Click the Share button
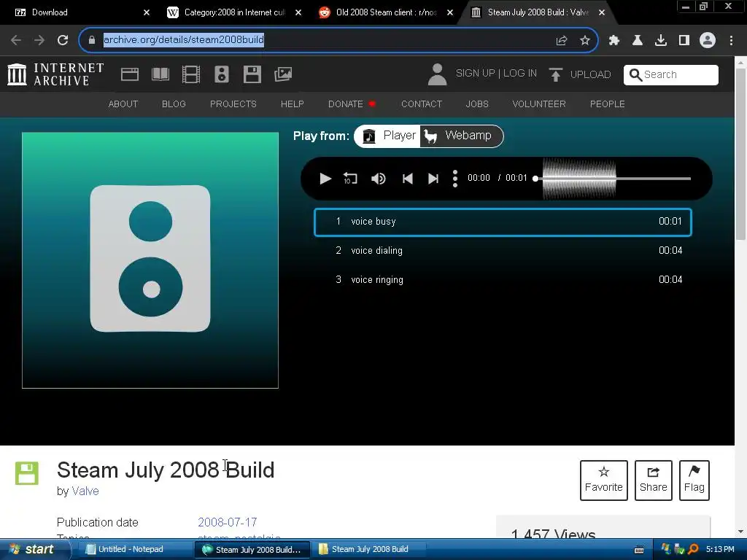The width and height of the screenshot is (747, 560). (x=653, y=481)
